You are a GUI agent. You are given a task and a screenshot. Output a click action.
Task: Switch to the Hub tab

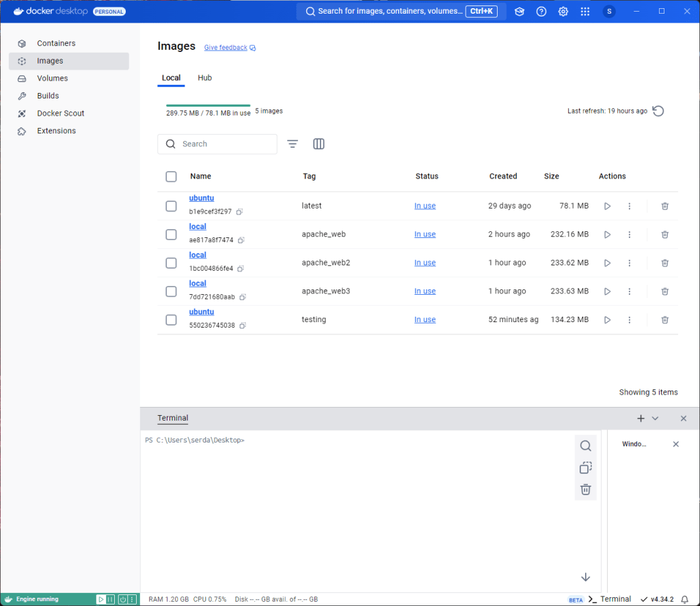(x=204, y=77)
